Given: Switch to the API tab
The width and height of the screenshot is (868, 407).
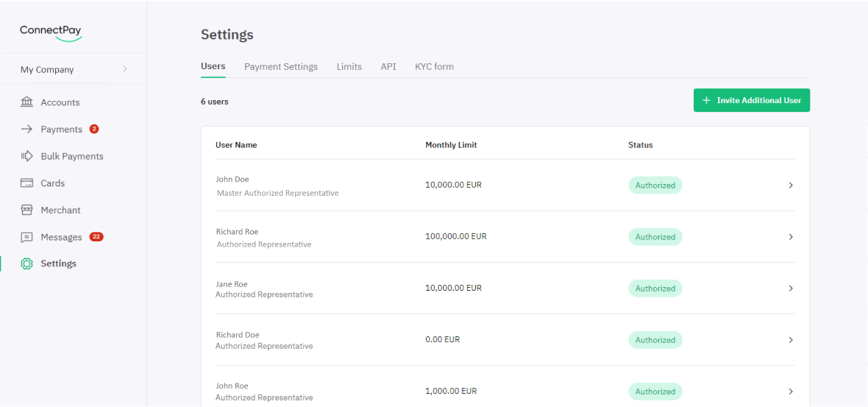Looking at the screenshot, I should pyautogui.click(x=388, y=66).
